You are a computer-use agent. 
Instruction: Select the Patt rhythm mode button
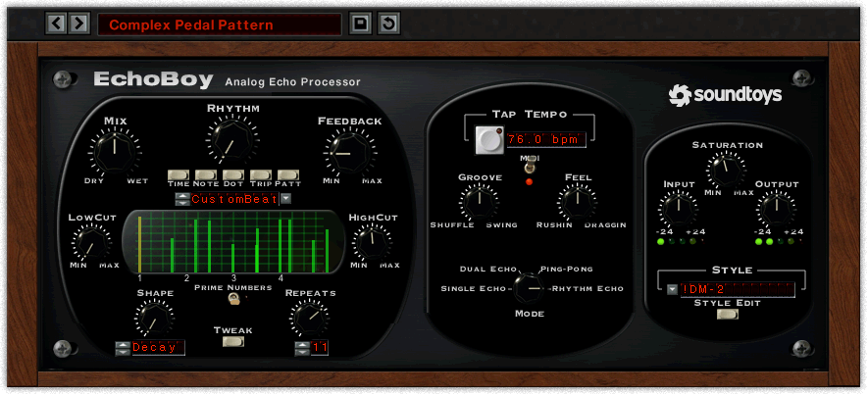click(x=287, y=174)
